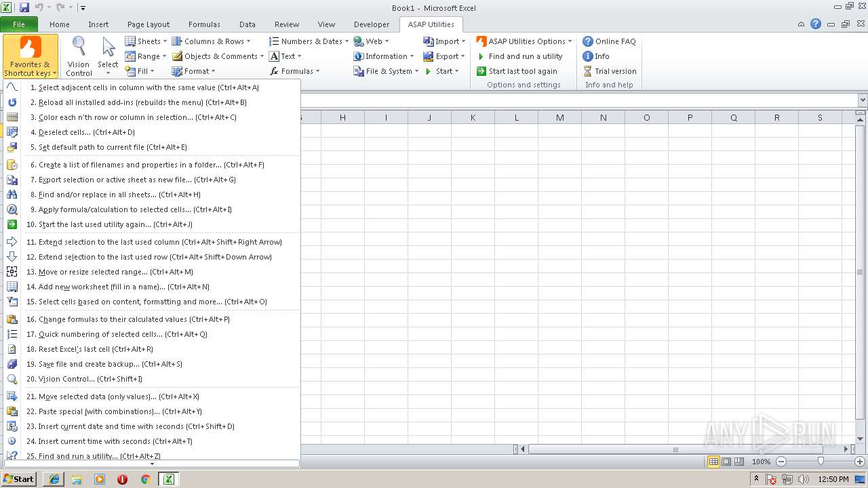Click the Excel Help question mark icon
Viewport: 868px width, 488px height.
click(816, 24)
